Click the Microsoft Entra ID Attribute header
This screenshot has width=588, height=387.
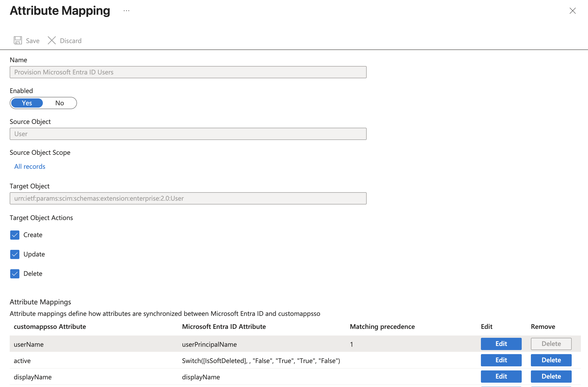(x=224, y=327)
